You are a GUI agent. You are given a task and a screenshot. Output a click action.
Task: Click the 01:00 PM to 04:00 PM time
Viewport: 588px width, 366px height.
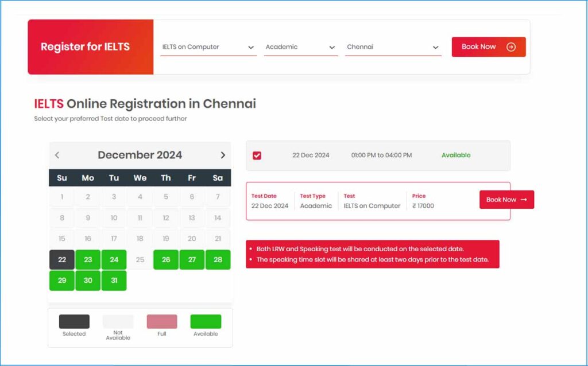(381, 155)
